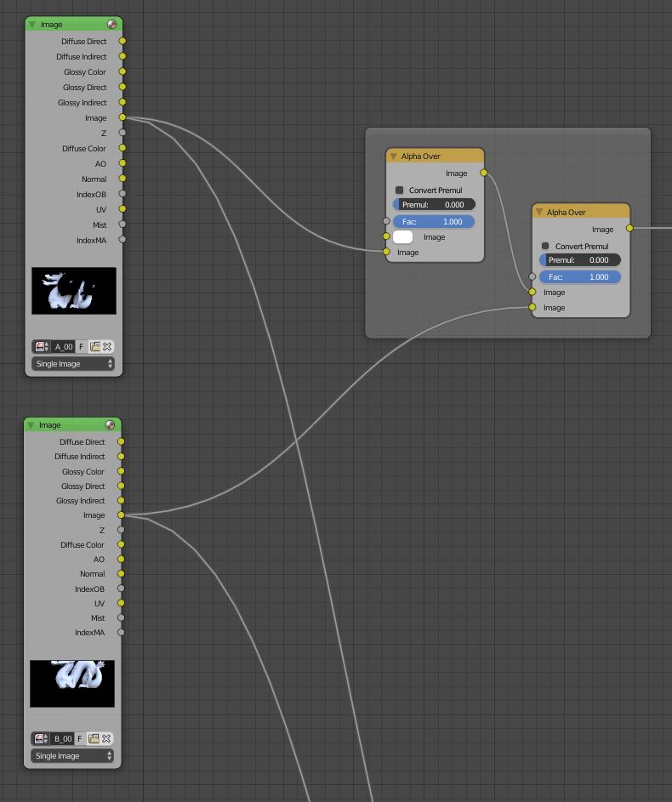Viewport: 672px width, 802px height.
Task: Collapse the left Alpha Over node with its triangle
Action: 393,156
